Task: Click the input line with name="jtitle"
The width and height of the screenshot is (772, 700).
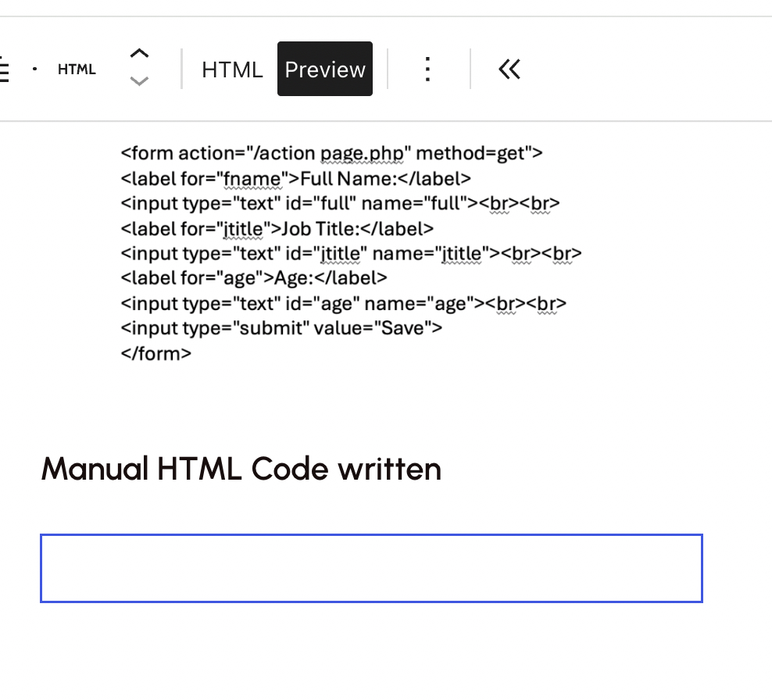Action: click(351, 253)
